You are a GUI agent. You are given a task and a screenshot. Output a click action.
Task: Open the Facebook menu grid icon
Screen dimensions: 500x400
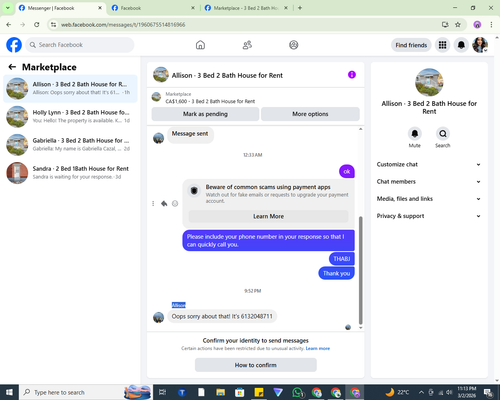(x=442, y=45)
